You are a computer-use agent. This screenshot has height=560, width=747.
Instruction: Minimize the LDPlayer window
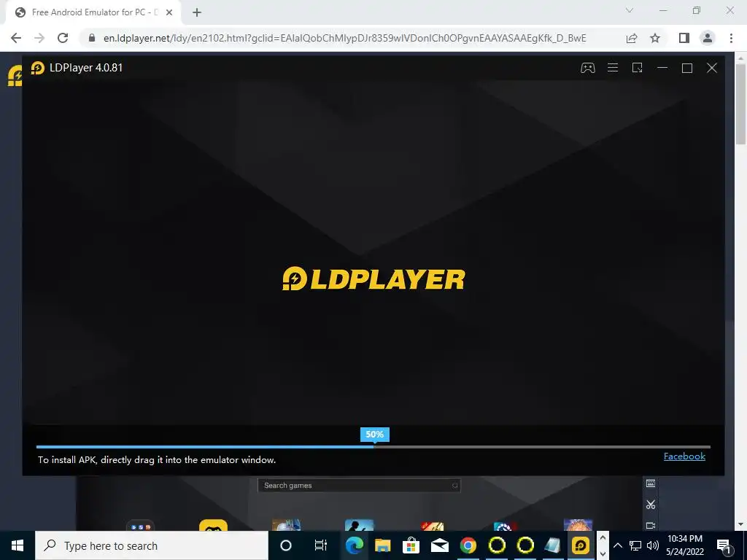[x=662, y=68]
